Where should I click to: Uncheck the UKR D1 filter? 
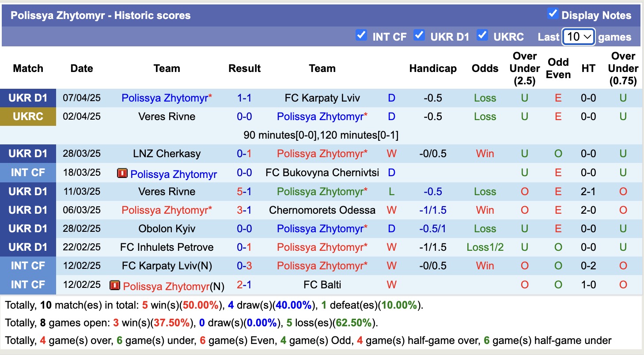419,34
